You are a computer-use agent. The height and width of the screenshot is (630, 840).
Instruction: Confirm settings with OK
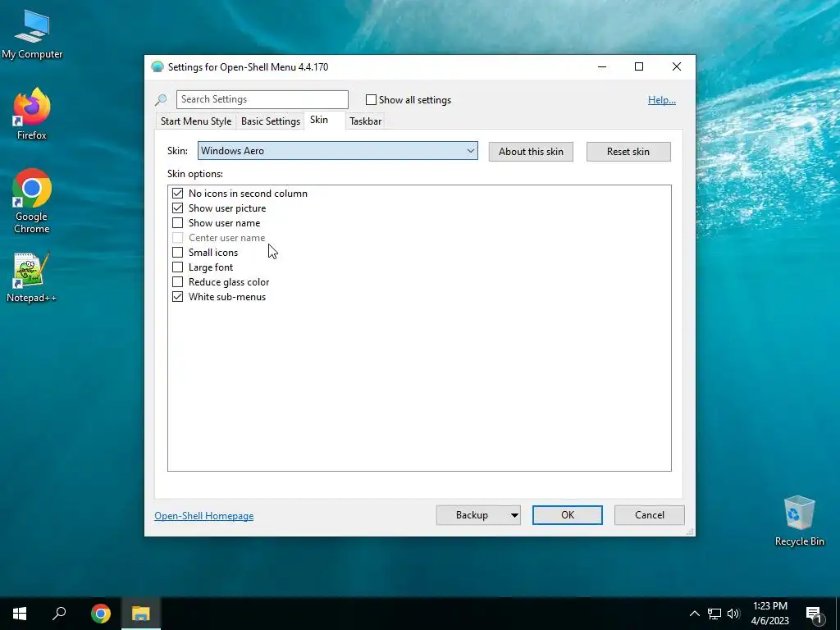point(568,515)
